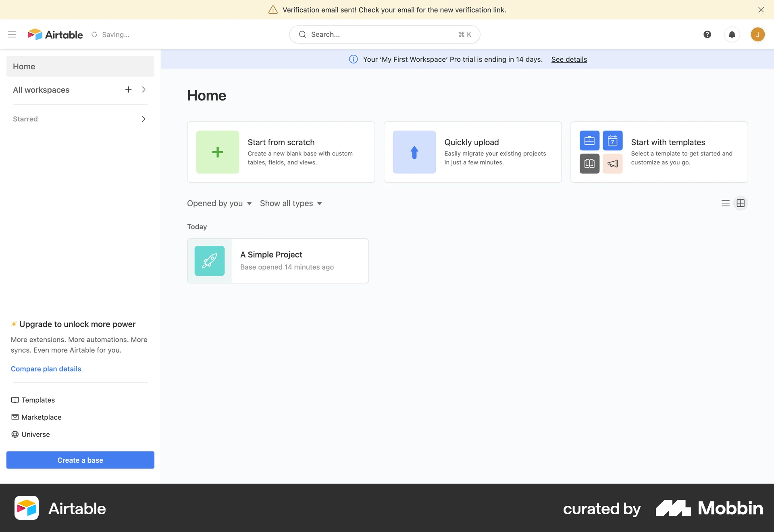The image size is (774, 532).
Task: Toggle the list view layout
Action: (x=725, y=203)
